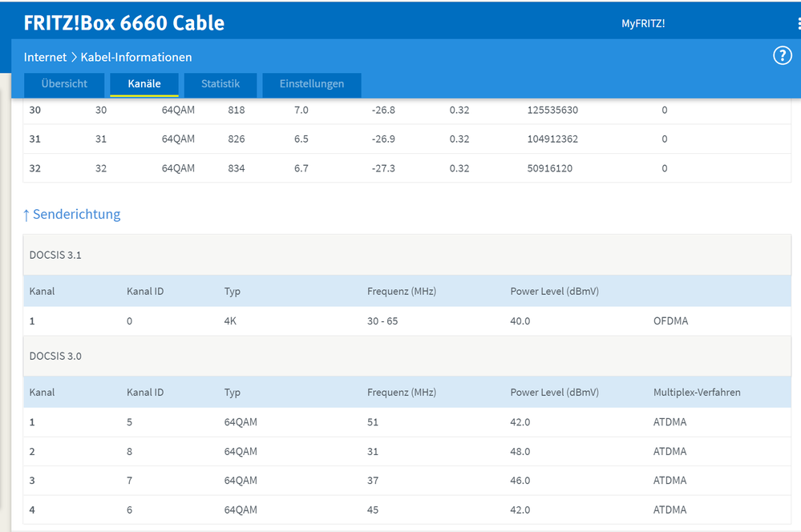Image resolution: width=801 pixels, height=532 pixels.
Task: Open the help question mark icon
Action: click(x=782, y=56)
